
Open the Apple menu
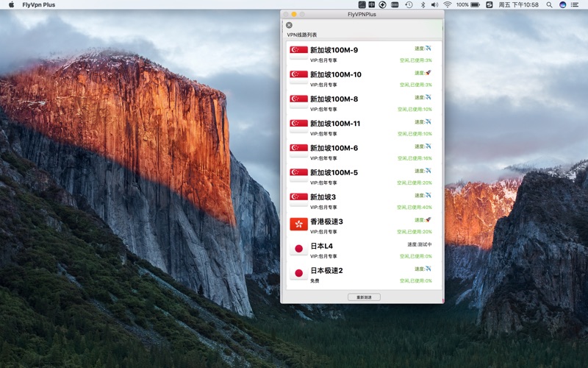coord(11,5)
